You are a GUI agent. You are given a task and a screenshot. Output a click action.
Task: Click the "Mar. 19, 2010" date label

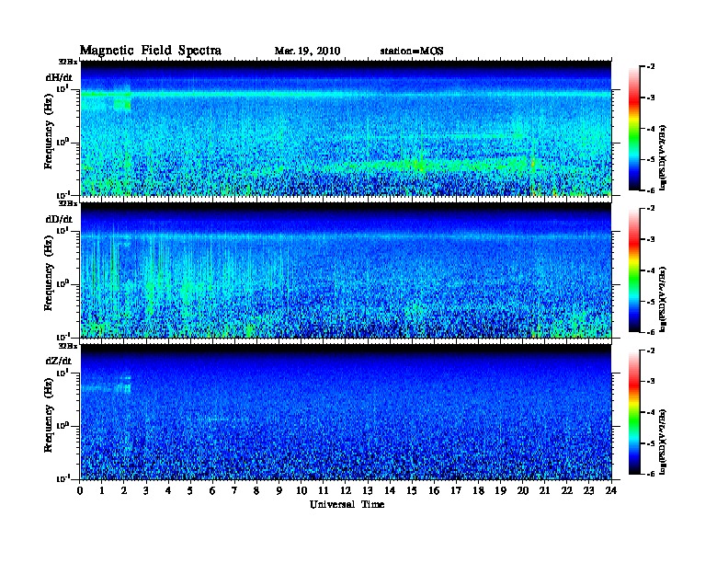pyautogui.click(x=307, y=52)
